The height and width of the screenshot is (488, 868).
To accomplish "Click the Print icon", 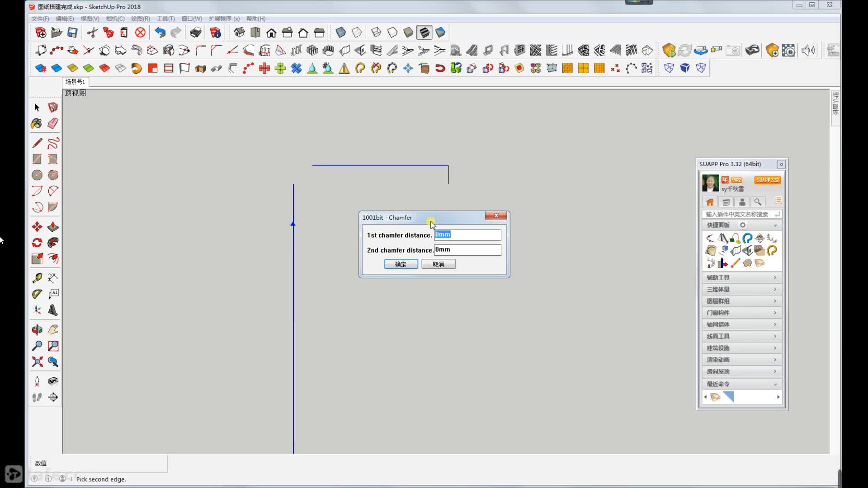I will (195, 33).
